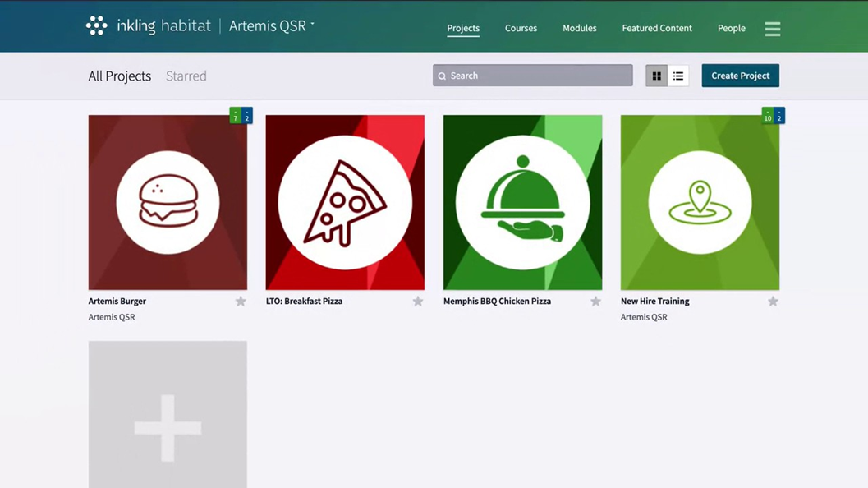Star the Memphis BBQ Chicken Pizza project
The height and width of the screenshot is (488, 868).
coord(595,302)
